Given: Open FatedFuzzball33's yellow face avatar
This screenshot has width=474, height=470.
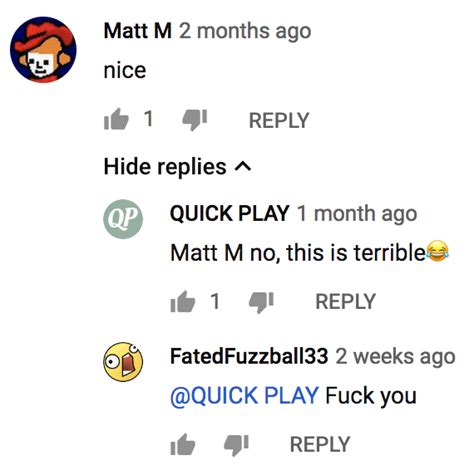Looking at the screenshot, I should 123,362.
